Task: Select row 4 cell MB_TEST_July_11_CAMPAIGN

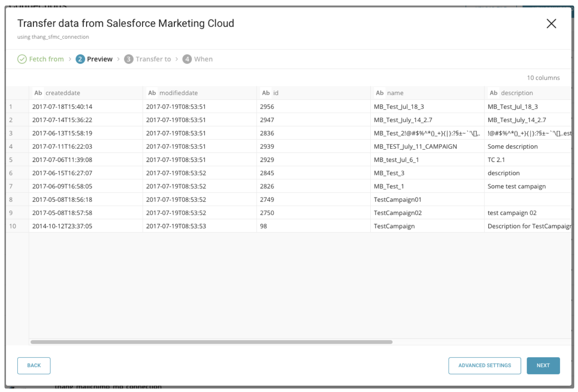Action: pos(415,147)
